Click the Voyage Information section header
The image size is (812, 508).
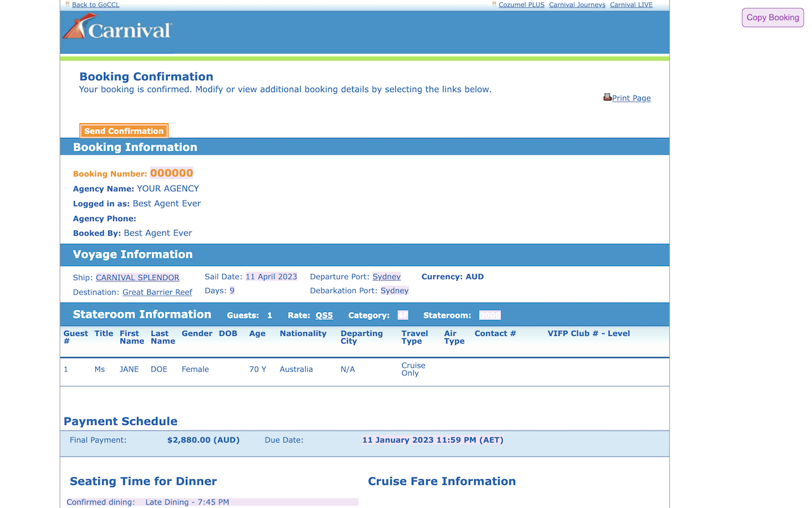(x=133, y=254)
